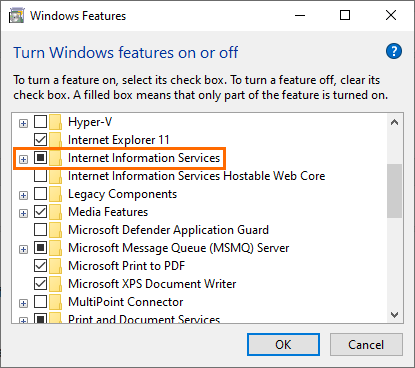Click the scrollbar down arrow
The image size is (415, 368).
[395, 315]
